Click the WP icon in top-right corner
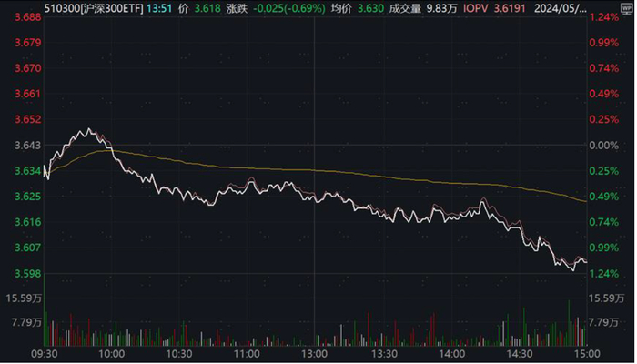Viewport: 637px width, 364px height. 626,8
